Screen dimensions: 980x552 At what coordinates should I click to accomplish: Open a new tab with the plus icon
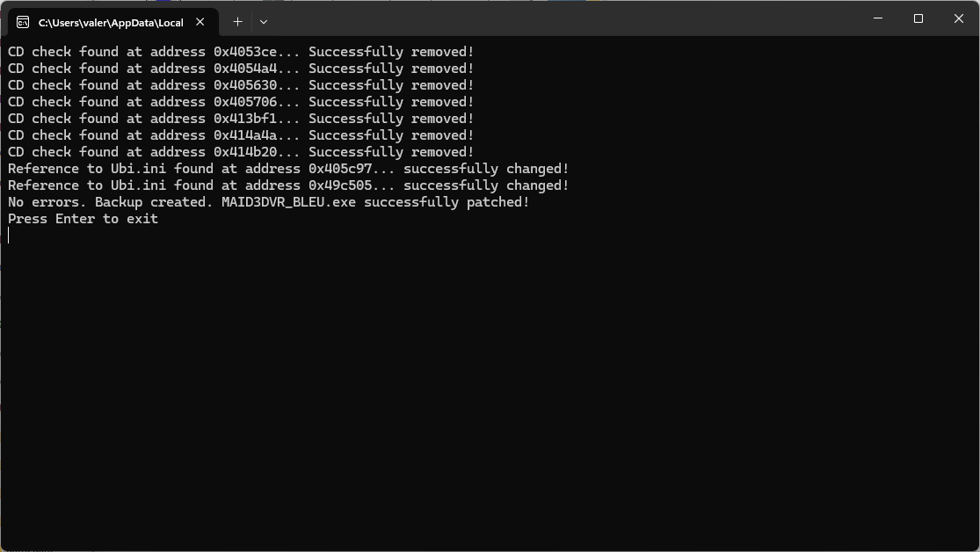(237, 22)
